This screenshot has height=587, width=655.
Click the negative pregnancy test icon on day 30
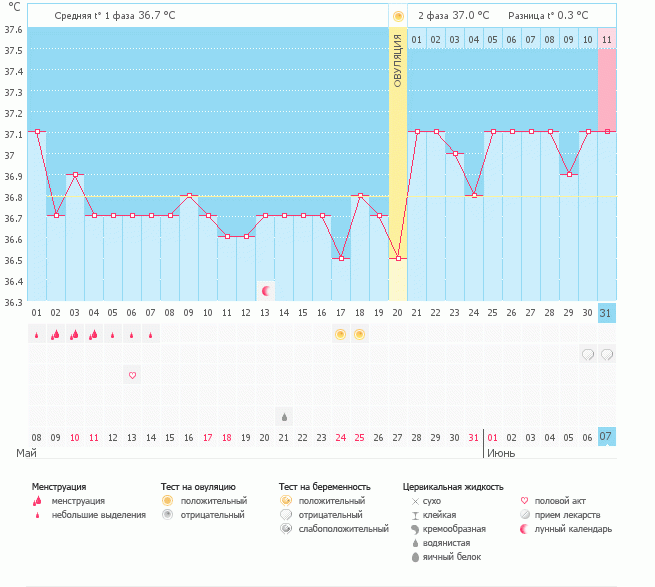coord(588,355)
